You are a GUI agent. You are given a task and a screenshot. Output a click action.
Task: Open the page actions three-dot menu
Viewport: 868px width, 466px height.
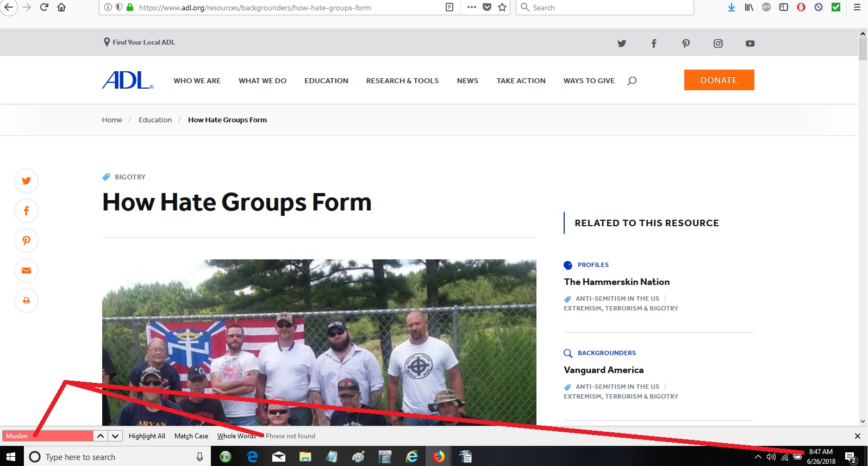[471, 7]
